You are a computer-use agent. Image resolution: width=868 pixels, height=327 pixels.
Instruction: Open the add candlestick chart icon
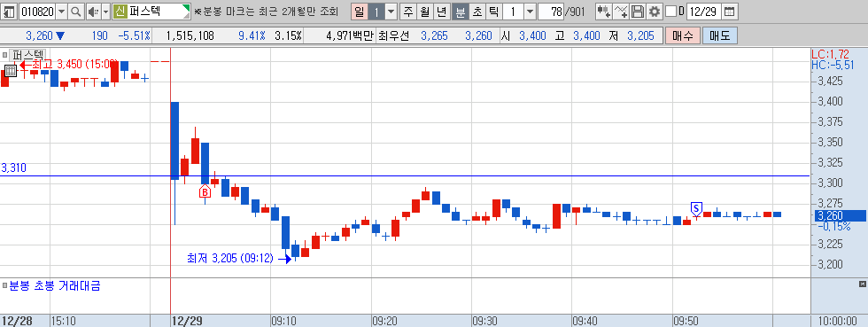(x=604, y=12)
